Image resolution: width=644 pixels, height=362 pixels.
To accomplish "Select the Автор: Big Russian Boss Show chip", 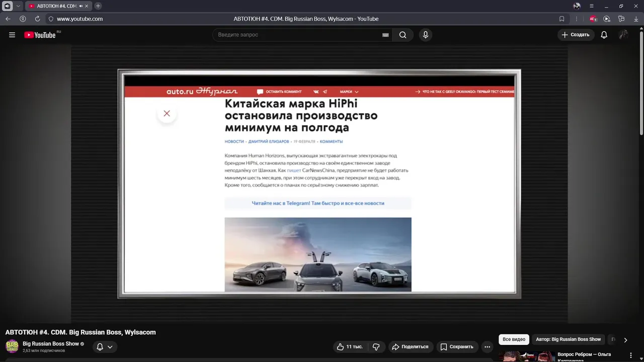I will 569,339.
